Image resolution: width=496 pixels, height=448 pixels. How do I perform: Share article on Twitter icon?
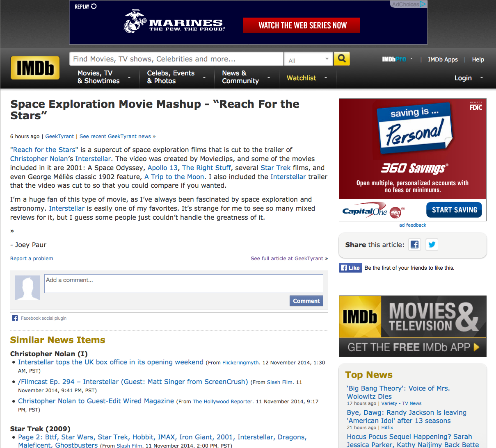coord(432,245)
